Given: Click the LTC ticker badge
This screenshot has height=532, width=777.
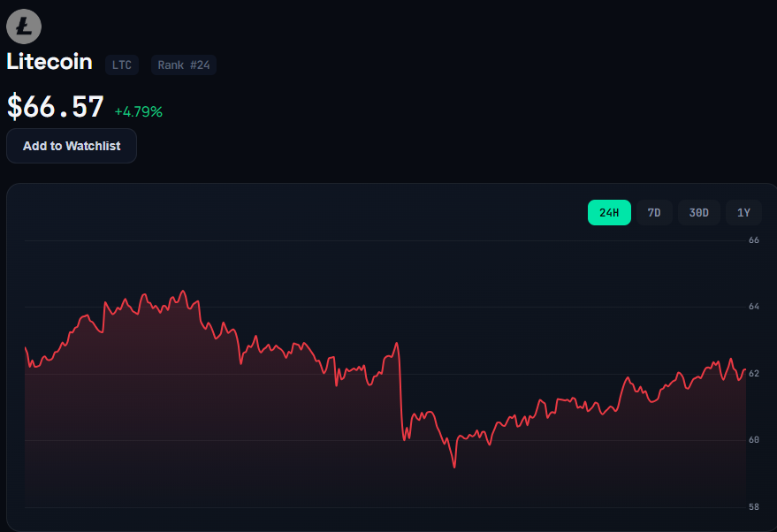Looking at the screenshot, I should tap(122, 65).
